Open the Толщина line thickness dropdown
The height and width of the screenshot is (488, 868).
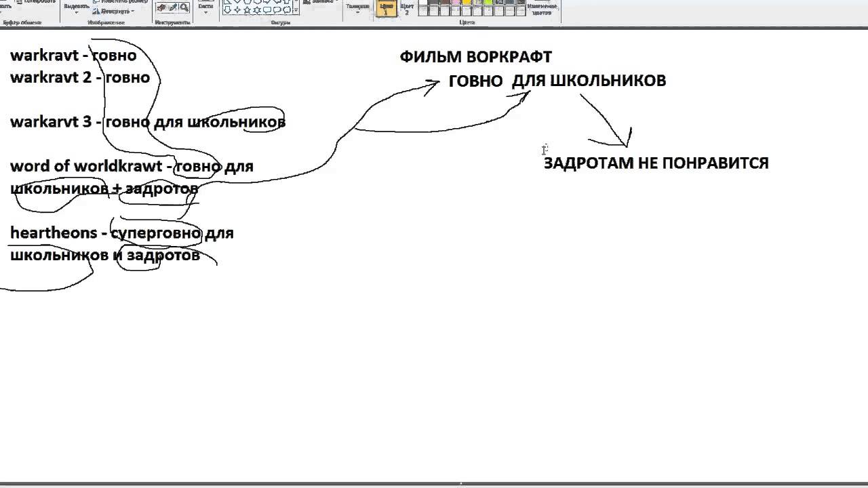tap(357, 7)
